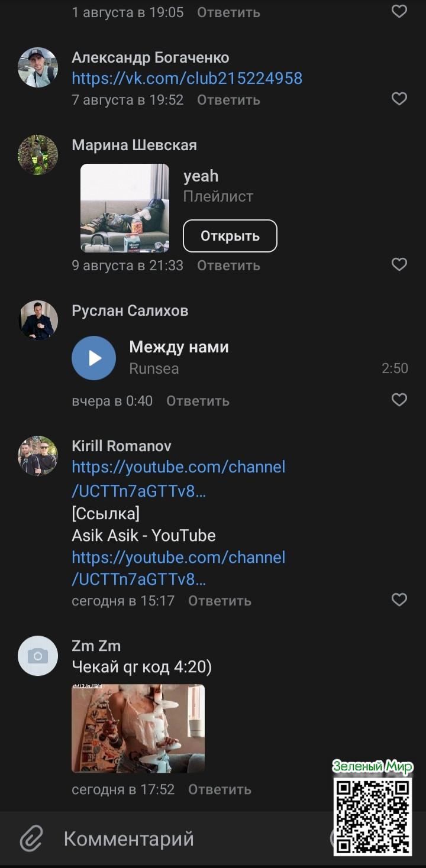The image size is (426, 868).
Task: Open the yeah playlist cover thumbnail
Action: pyautogui.click(x=125, y=208)
